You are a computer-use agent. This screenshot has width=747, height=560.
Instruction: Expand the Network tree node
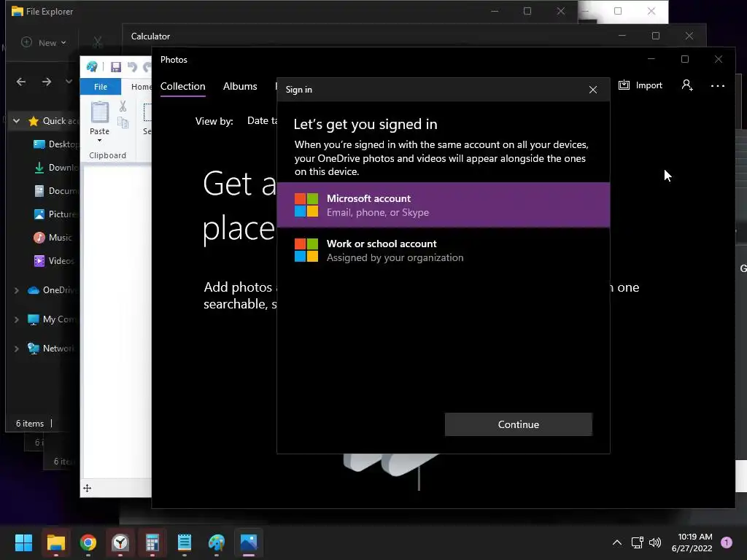17,349
